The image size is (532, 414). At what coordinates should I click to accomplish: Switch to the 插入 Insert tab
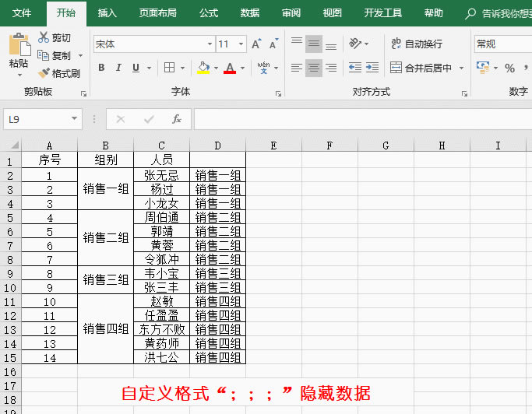click(x=107, y=13)
